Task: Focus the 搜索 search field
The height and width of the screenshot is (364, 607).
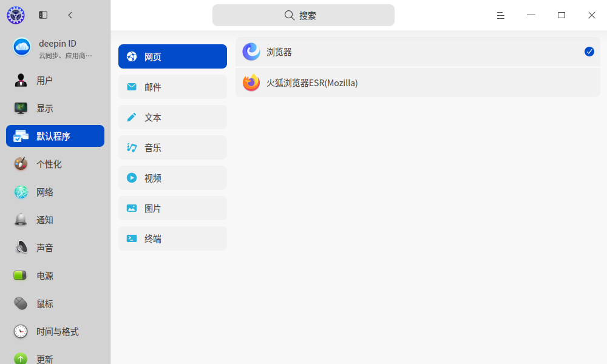Action: (303, 15)
